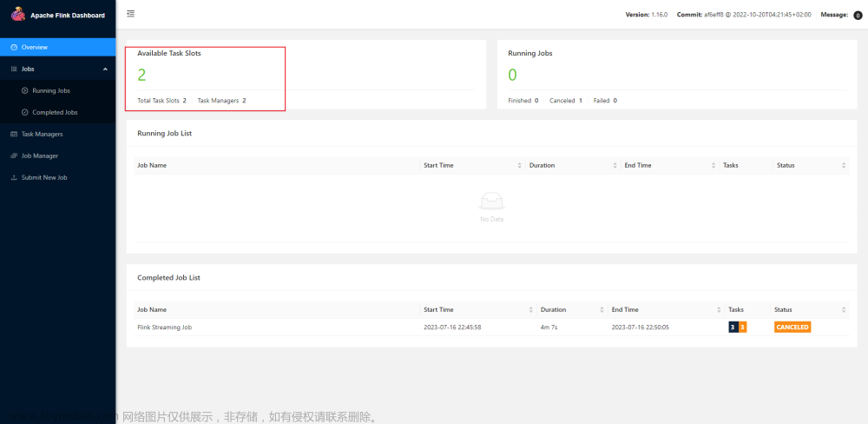Click Job Name header in Running Job List
This screenshot has width=868, height=424.
(x=152, y=165)
